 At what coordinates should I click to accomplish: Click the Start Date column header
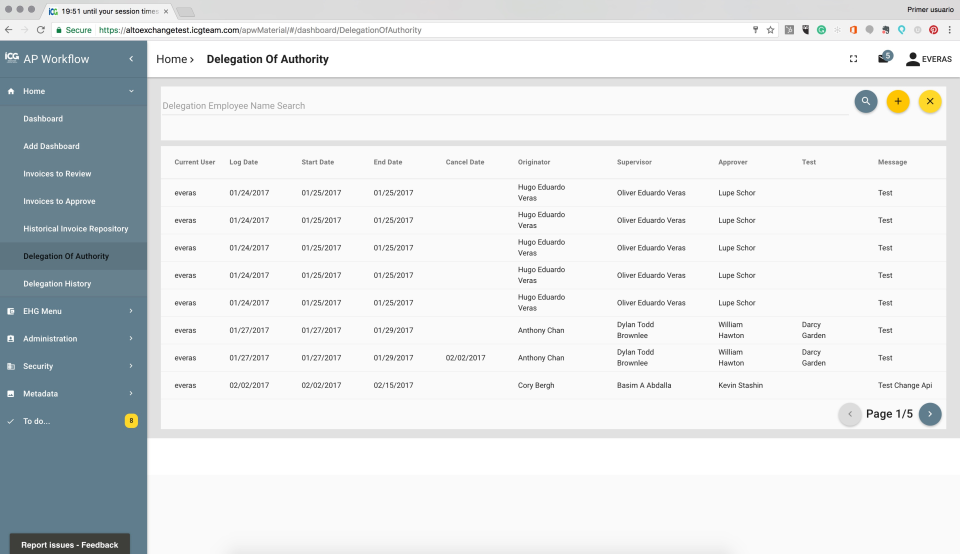point(318,162)
